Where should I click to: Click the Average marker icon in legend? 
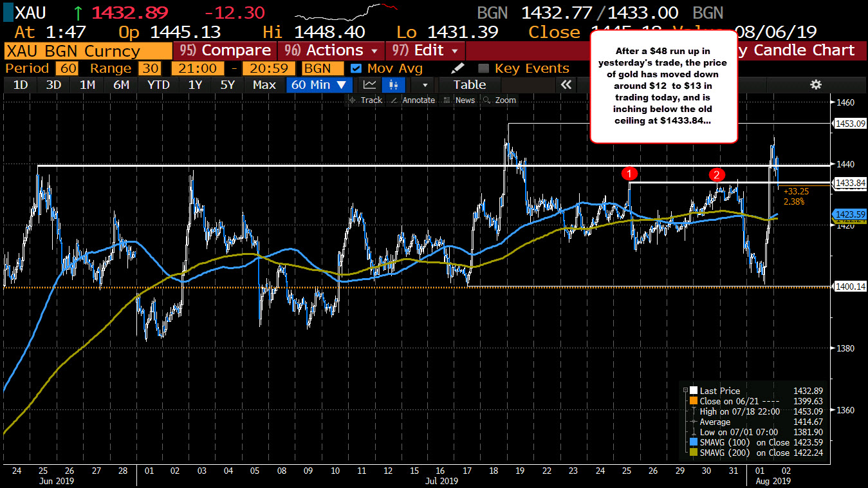(x=693, y=422)
